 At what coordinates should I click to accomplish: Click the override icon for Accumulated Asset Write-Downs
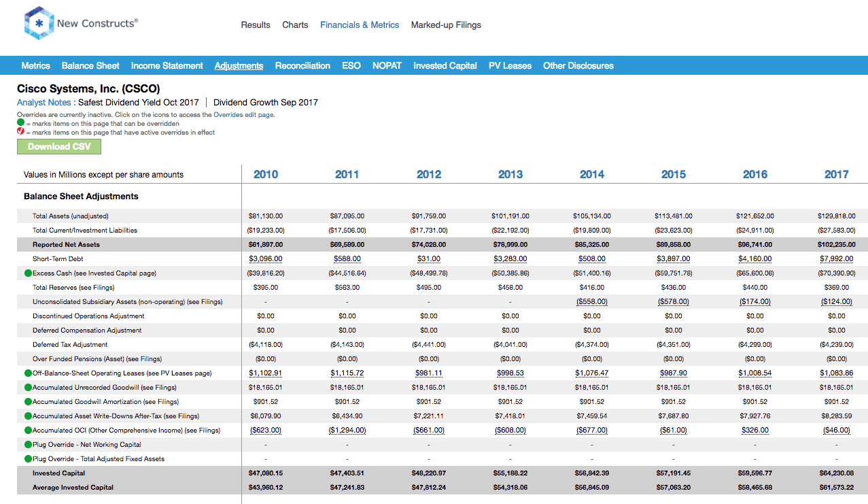tap(29, 416)
